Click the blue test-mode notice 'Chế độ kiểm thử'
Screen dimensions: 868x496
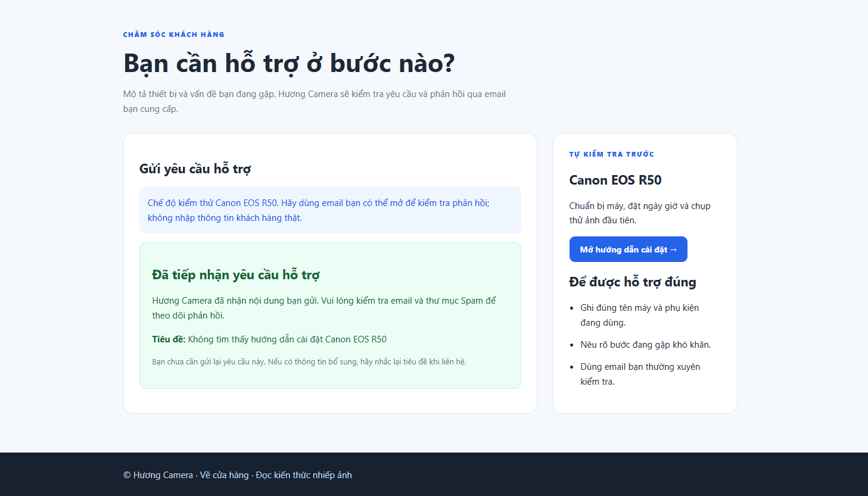(330, 210)
